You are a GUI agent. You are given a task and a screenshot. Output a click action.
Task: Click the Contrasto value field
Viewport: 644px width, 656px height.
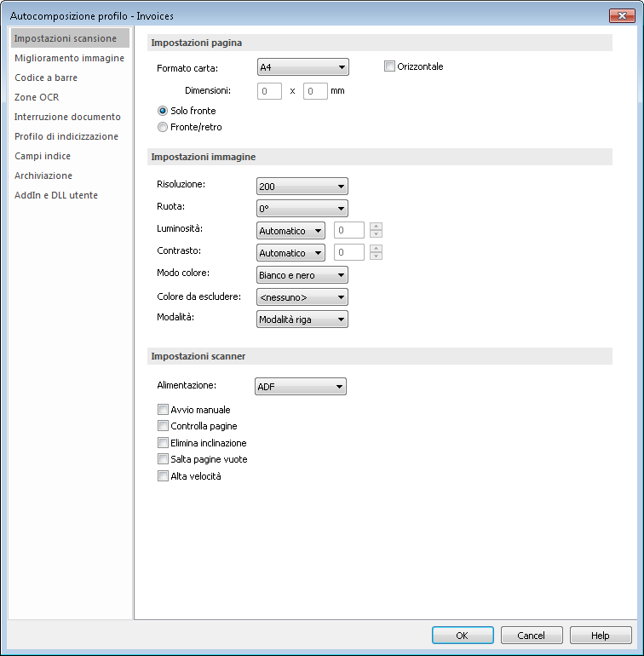(349, 252)
